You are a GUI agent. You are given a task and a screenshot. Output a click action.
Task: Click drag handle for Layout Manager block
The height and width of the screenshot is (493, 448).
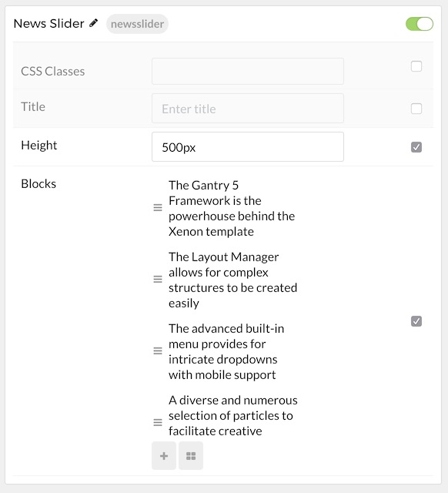coord(158,279)
